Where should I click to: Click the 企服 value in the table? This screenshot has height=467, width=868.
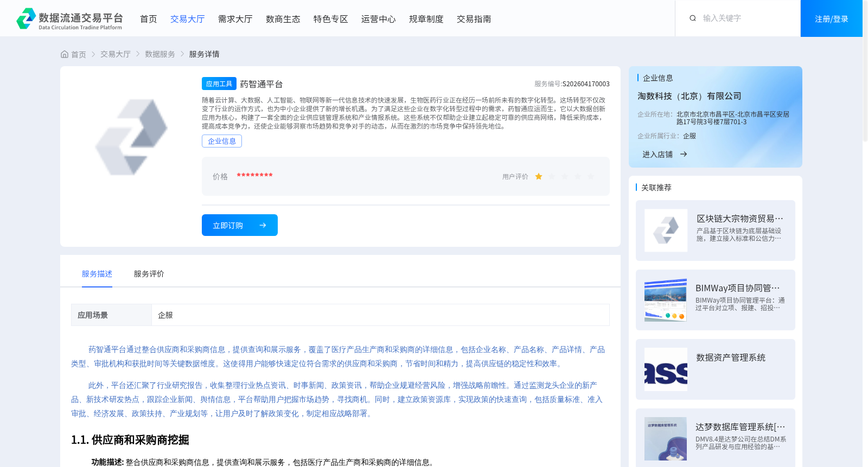165,315
